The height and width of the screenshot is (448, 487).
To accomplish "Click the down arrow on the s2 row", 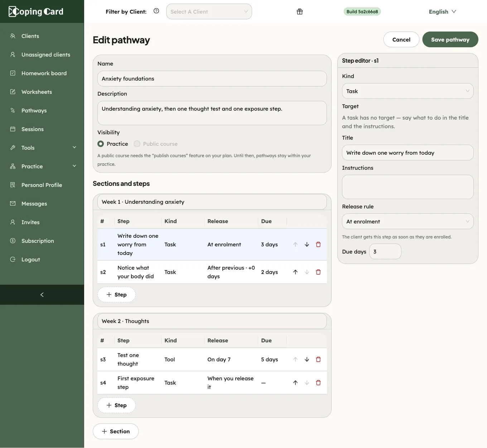I will pyautogui.click(x=307, y=272).
